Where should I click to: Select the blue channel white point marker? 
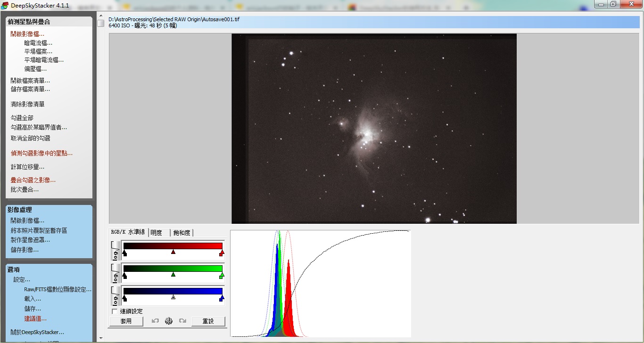(x=222, y=298)
